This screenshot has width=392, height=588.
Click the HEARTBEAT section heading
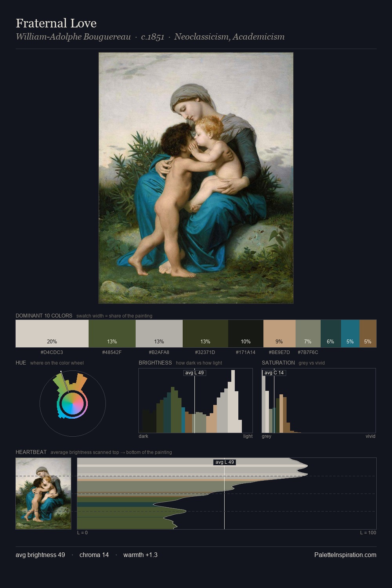31,452
